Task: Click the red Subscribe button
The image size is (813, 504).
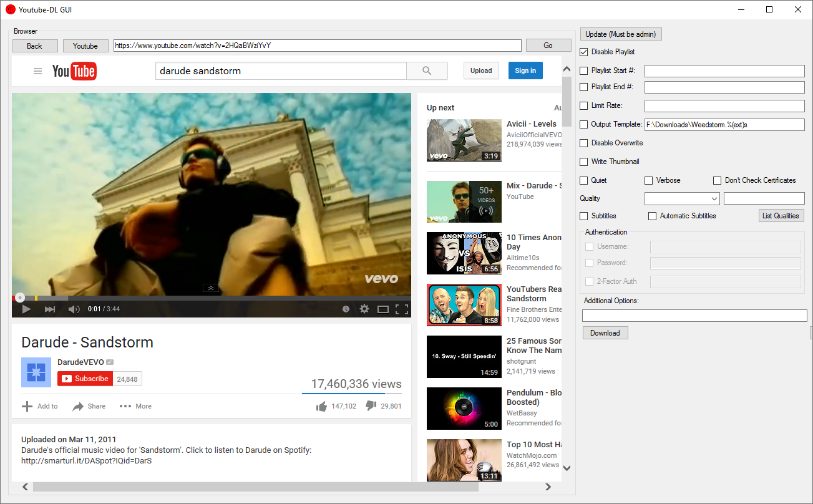Action: click(x=85, y=379)
